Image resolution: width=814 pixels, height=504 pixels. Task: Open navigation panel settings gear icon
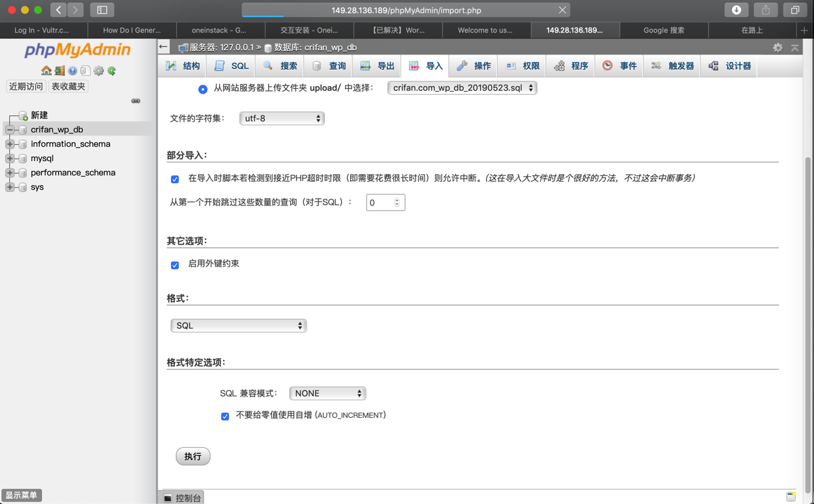[x=98, y=70]
